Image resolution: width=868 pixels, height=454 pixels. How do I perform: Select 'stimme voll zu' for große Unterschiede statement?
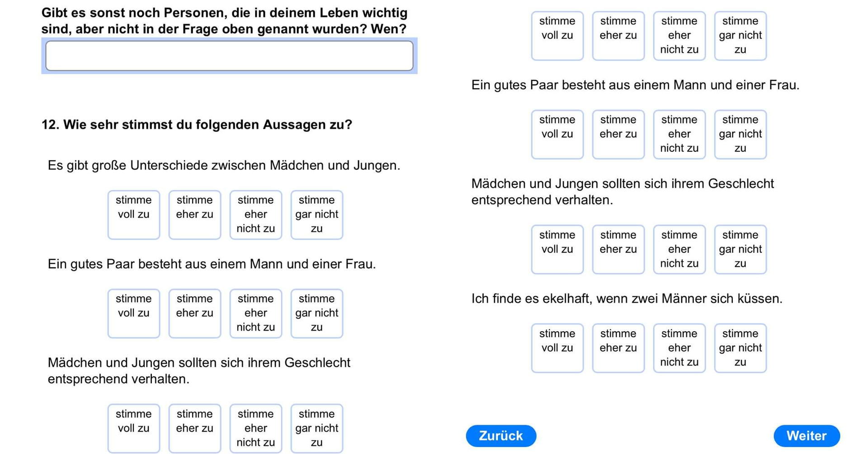[134, 215]
